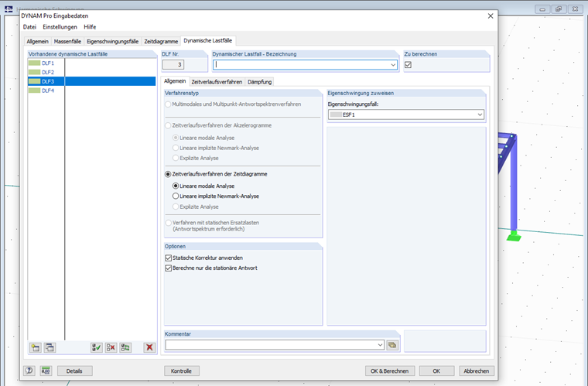The height and width of the screenshot is (386, 588).
Task: Click the OK & Berechnen button
Action: tap(390, 371)
